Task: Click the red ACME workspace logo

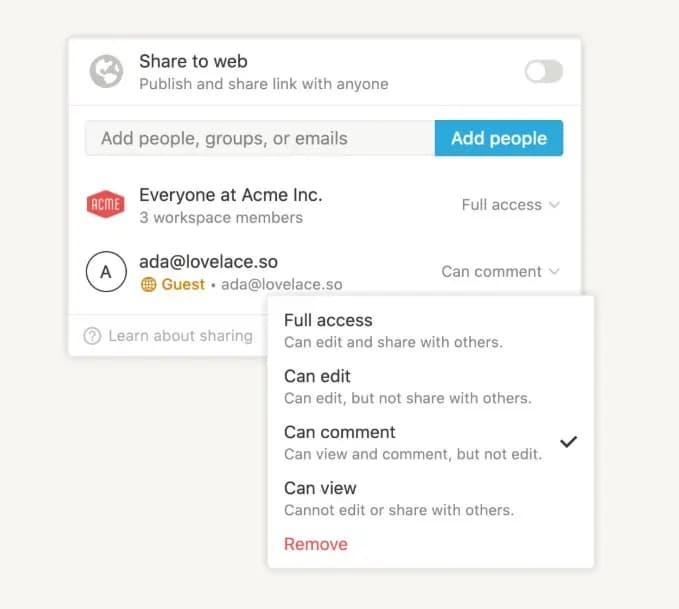Action: click(106, 204)
